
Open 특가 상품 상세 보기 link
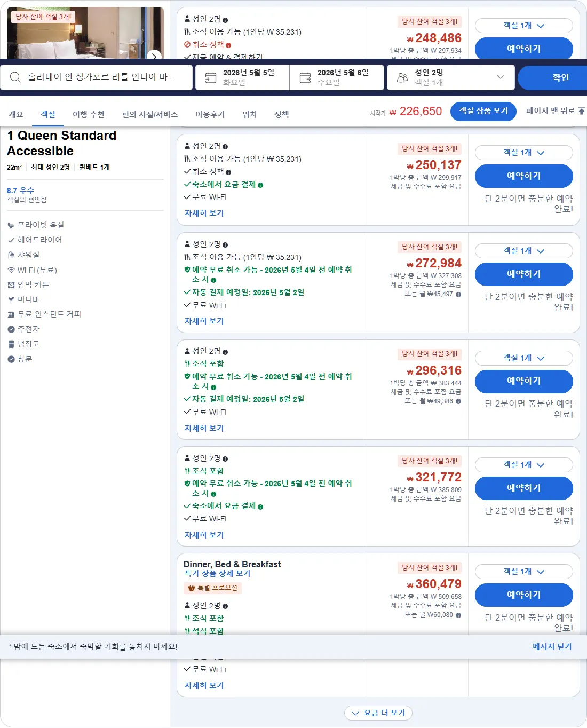(218, 573)
